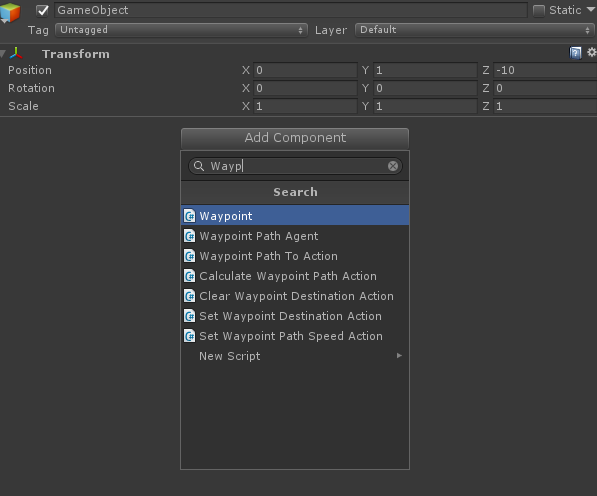
Task: Click the magnifier icon in search box
Action: (199, 166)
